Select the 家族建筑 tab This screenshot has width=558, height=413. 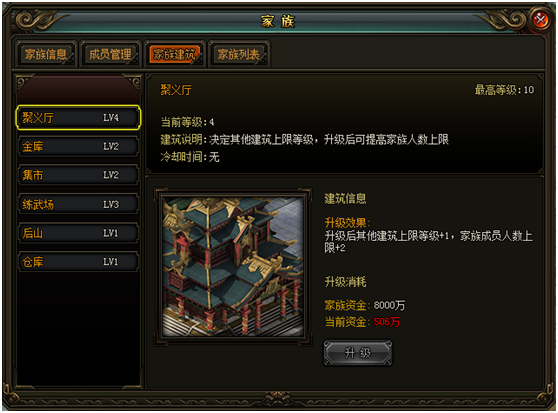[174, 54]
